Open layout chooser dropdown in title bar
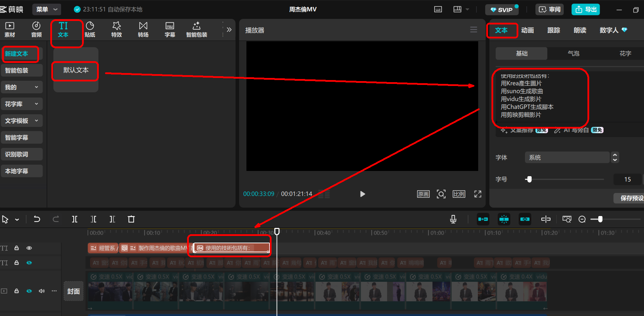The width and height of the screenshot is (644, 316). [x=461, y=9]
